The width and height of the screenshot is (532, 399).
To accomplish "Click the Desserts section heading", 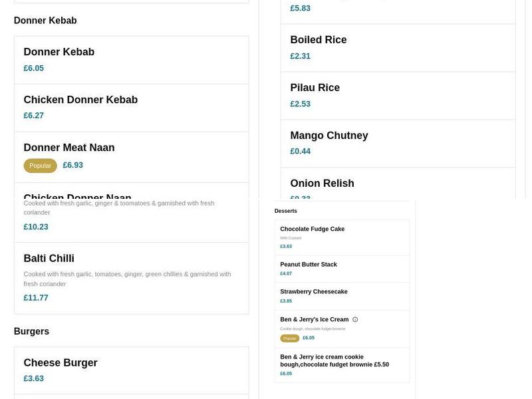I will click(285, 211).
